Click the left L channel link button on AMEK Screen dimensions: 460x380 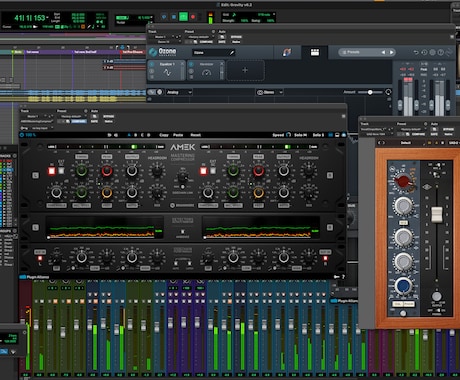click(x=35, y=175)
